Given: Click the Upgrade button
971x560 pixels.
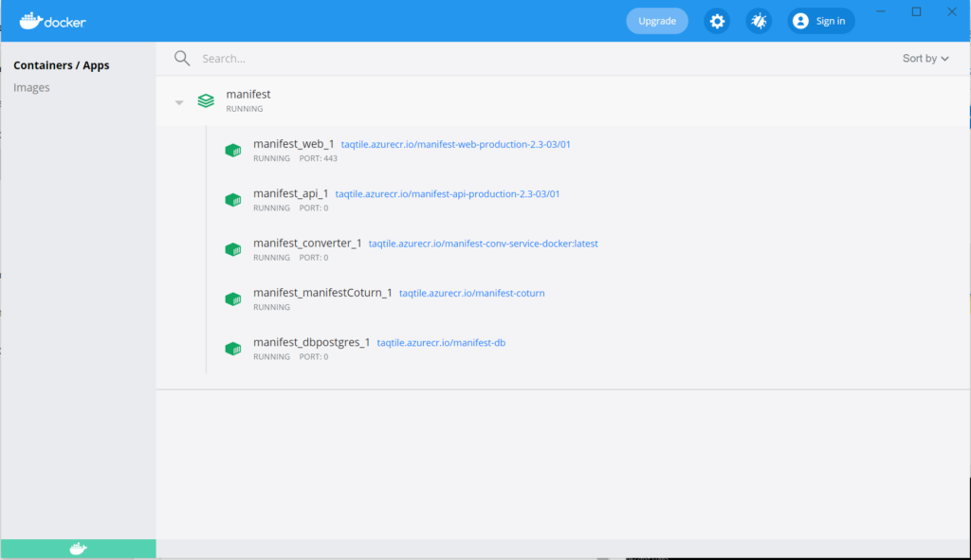Looking at the screenshot, I should point(657,21).
